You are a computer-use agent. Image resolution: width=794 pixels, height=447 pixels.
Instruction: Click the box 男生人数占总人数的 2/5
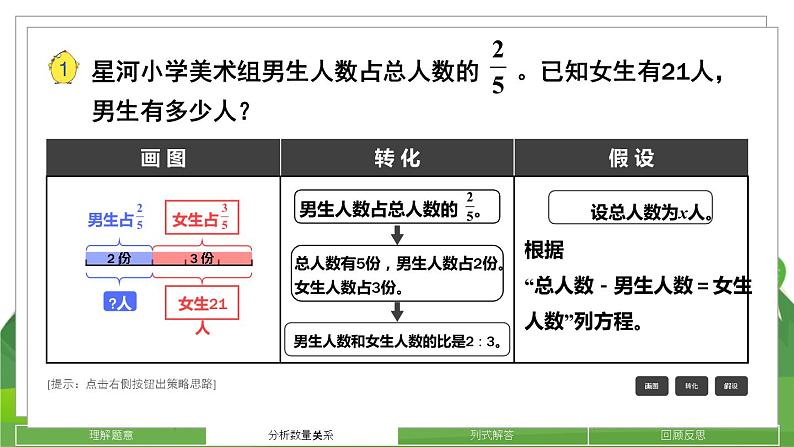click(397, 207)
